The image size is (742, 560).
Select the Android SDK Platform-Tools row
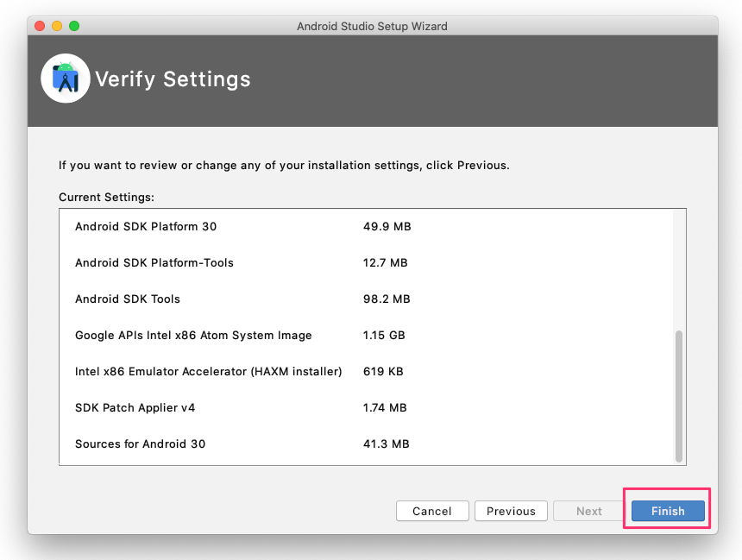[x=366, y=262]
